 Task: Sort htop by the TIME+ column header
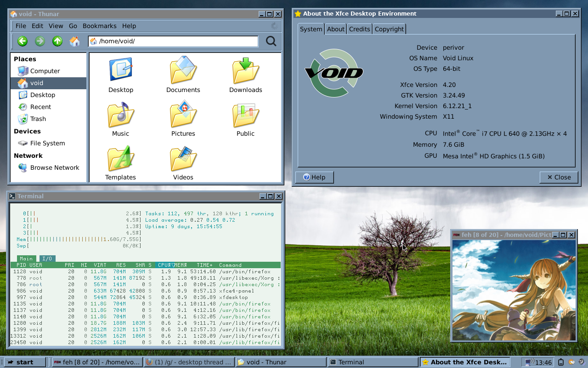205,265
